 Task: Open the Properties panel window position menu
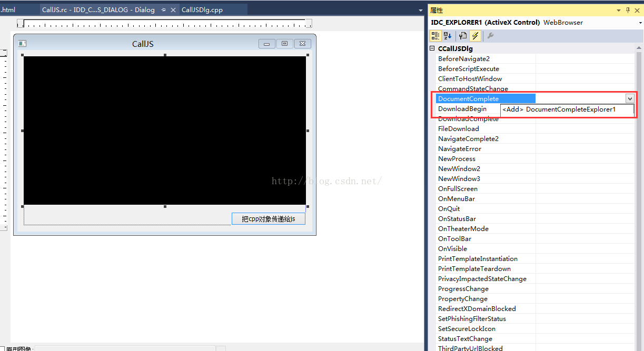pos(618,10)
